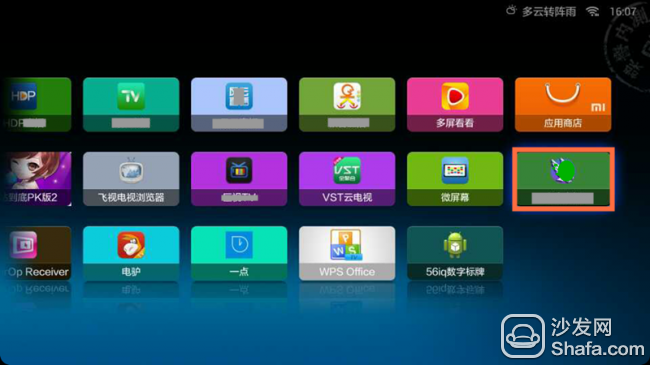Launch the green TV app tile
This screenshot has height=365, width=650.
click(131, 105)
